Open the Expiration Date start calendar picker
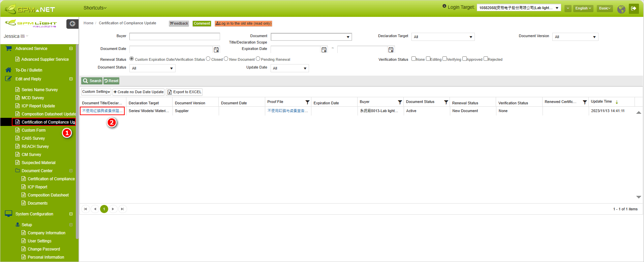The height and width of the screenshot is (262, 644). coord(324,50)
